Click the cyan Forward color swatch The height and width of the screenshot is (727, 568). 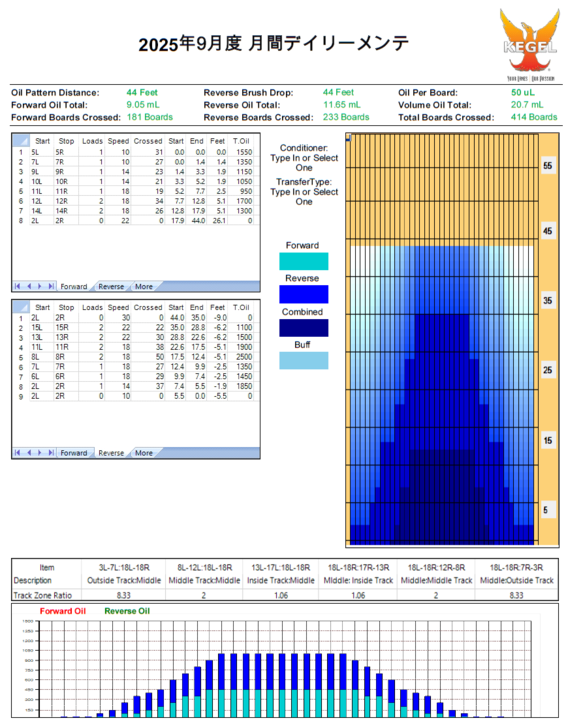coord(304,261)
